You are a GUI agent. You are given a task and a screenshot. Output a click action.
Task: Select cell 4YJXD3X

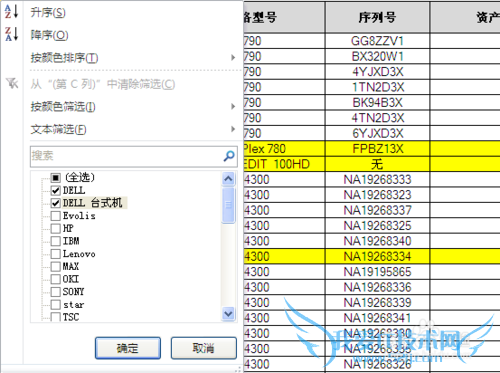point(377,72)
